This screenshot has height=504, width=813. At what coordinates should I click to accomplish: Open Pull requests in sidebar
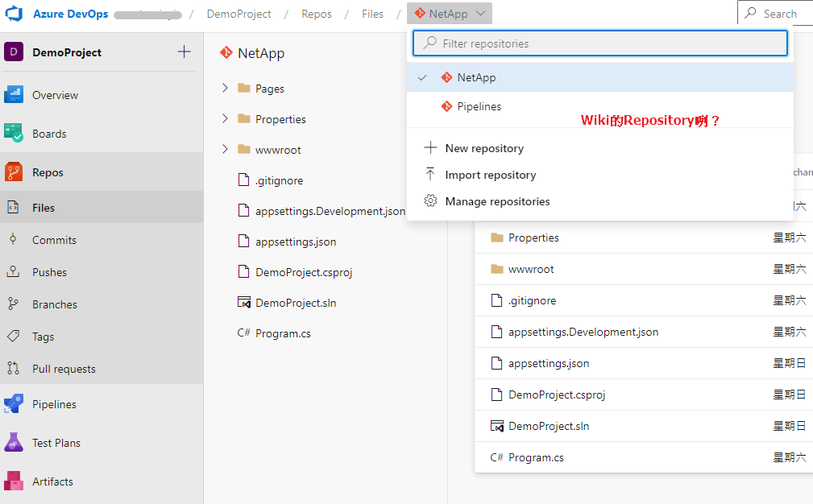point(102,369)
